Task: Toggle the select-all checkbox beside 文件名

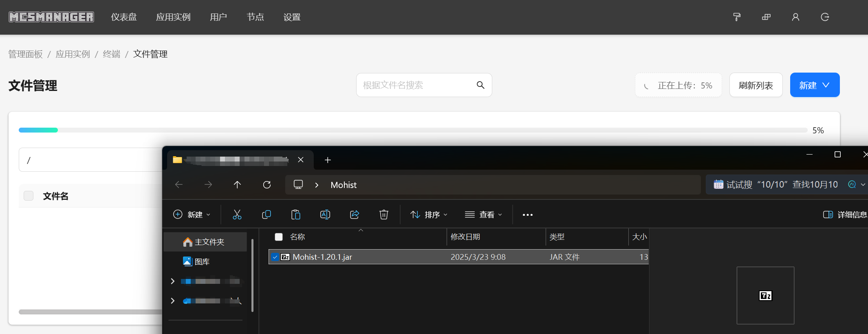Action: coord(29,196)
